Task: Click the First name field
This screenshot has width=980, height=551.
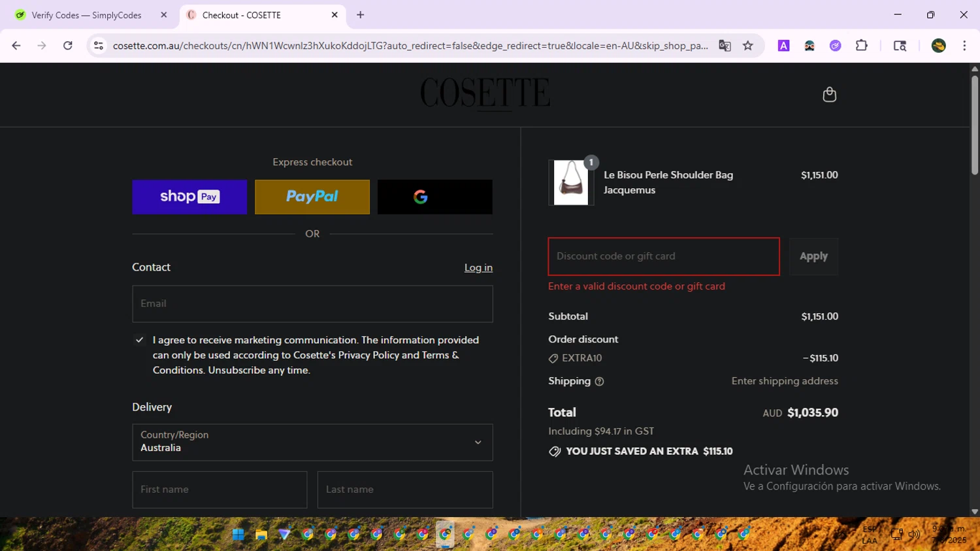Action: 220,490
